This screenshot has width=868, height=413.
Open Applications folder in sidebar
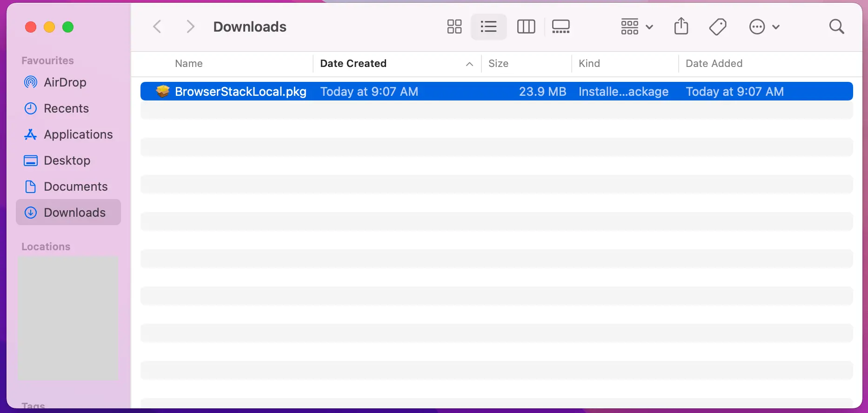[78, 134]
